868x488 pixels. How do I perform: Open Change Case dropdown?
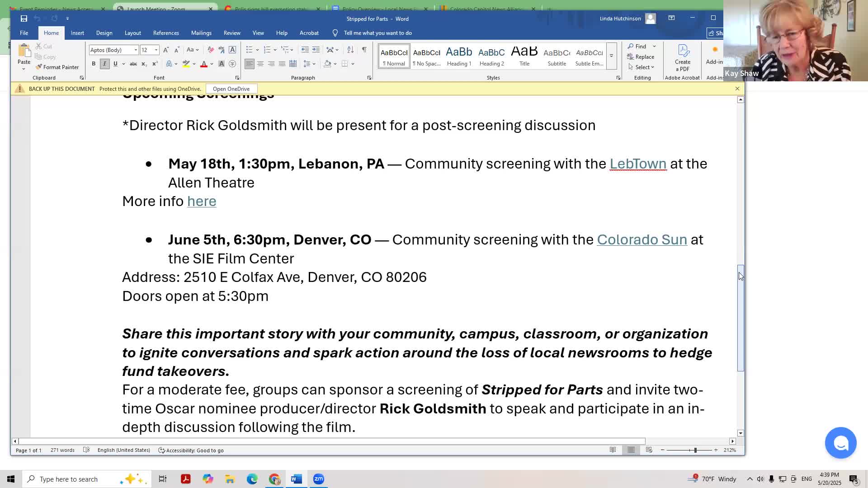[x=193, y=50]
